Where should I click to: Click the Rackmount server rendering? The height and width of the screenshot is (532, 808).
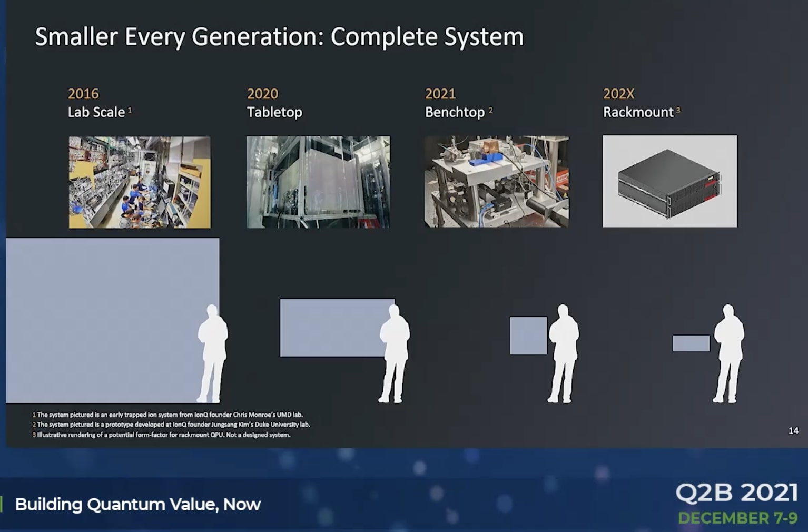pyautogui.click(x=669, y=182)
